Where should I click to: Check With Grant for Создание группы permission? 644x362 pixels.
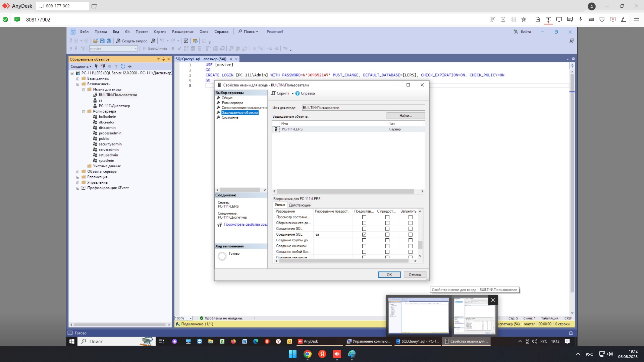387,240
